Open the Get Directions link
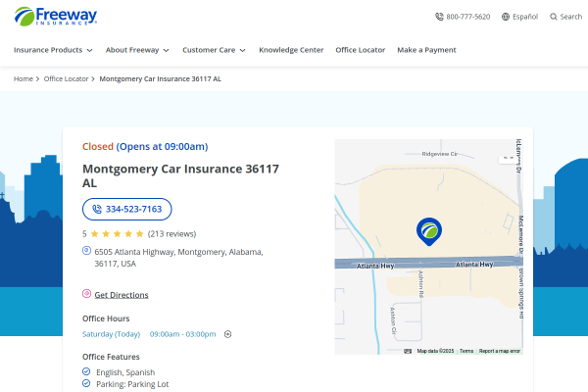The width and height of the screenshot is (588, 392). pyautogui.click(x=122, y=295)
